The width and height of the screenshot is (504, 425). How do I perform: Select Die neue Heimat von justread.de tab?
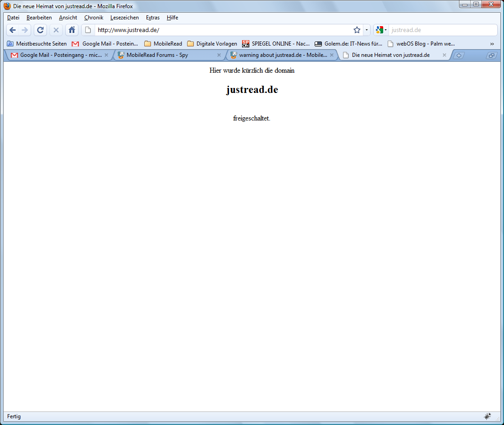(395, 55)
